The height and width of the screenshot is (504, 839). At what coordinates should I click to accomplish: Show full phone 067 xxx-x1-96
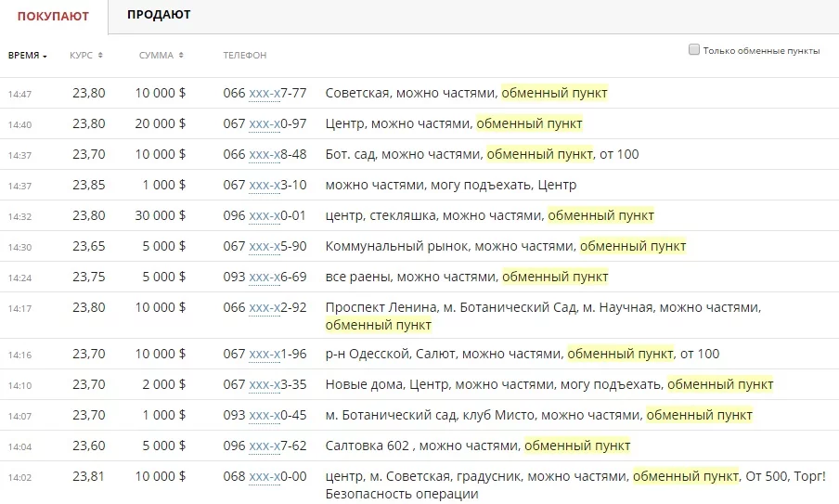click(x=264, y=354)
